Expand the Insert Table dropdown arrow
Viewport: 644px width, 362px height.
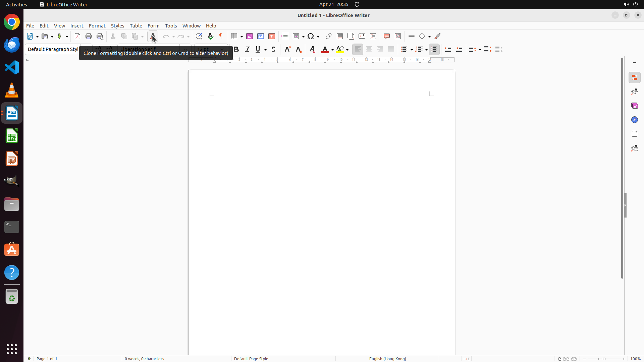tap(241, 37)
